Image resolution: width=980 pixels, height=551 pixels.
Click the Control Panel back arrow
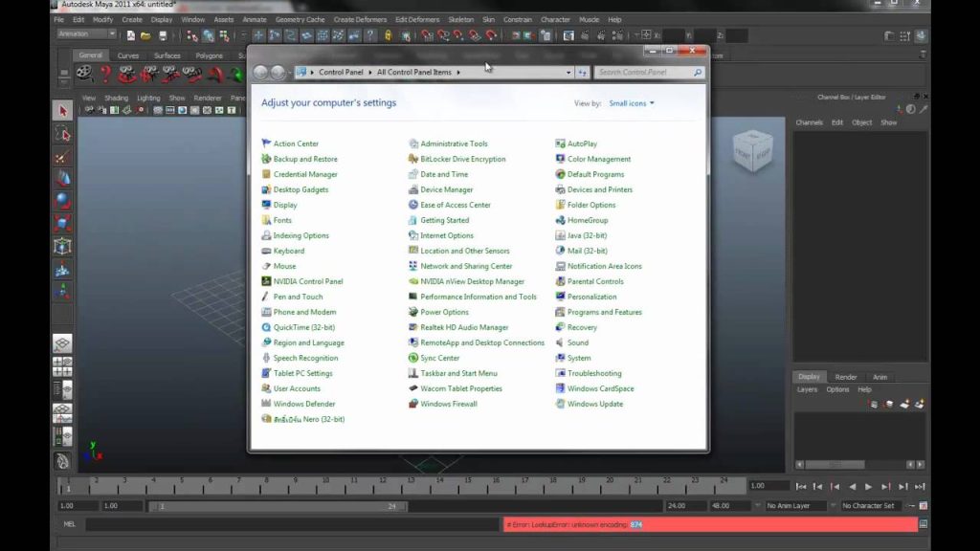(260, 73)
